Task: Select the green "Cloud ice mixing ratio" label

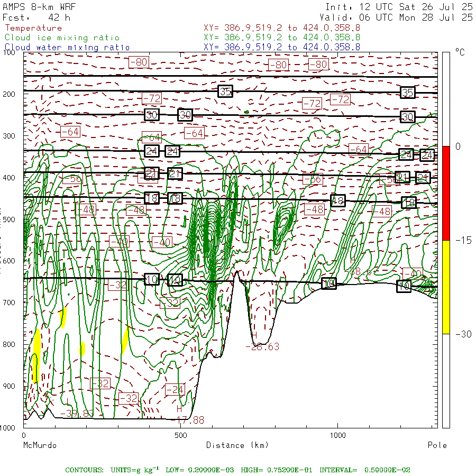Action: click(x=62, y=38)
